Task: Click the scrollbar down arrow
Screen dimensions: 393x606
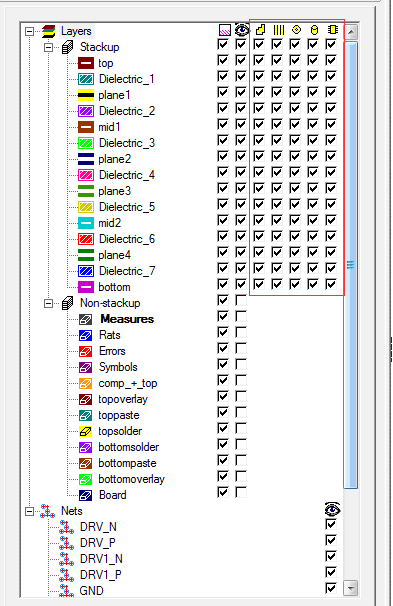Action: click(x=351, y=589)
